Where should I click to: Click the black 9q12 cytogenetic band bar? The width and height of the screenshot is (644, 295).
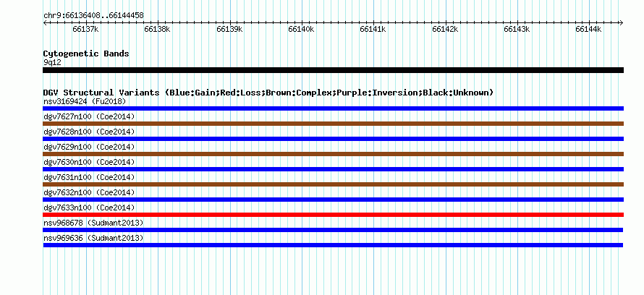(333, 70)
